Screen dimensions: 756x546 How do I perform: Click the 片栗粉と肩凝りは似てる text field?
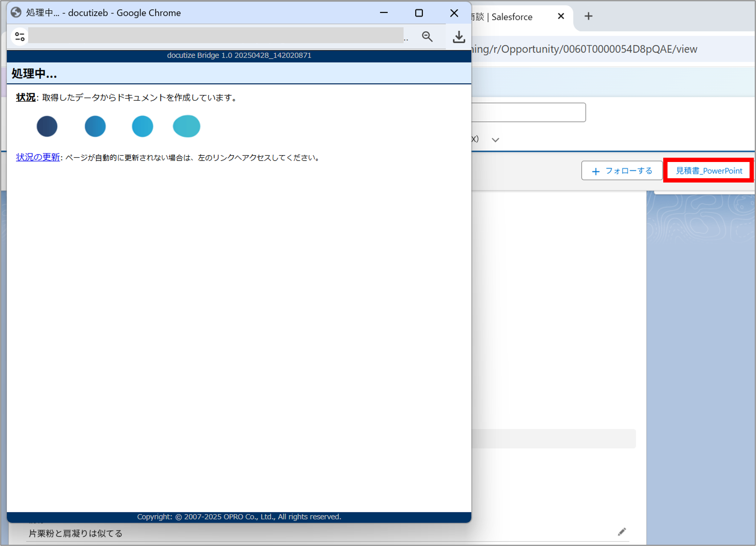click(x=76, y=534)
